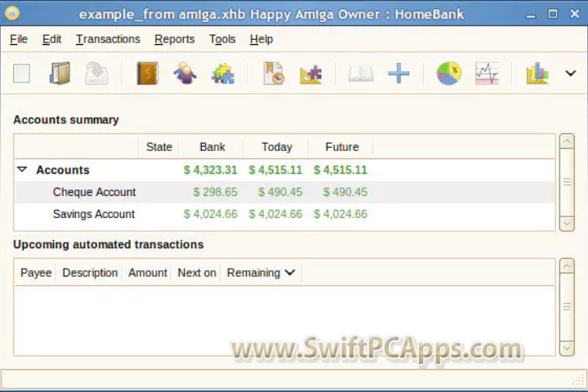Image resolution: width=588 pixels, height=392 pixels.
Task: Open Categories with the puzzle pieces icon
Action: click(223, 73)
